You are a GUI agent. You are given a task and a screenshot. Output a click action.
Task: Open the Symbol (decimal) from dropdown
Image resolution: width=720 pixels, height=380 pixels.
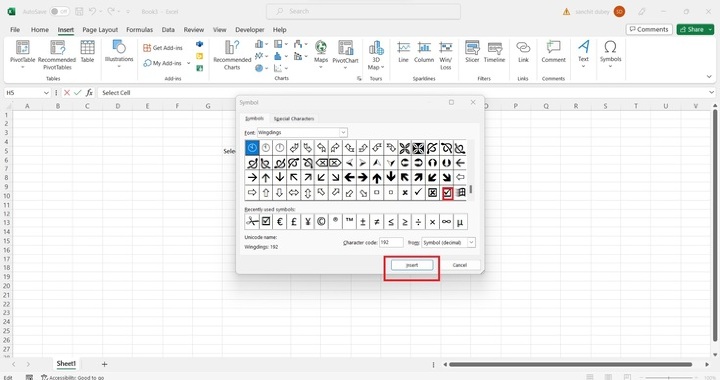448,242
